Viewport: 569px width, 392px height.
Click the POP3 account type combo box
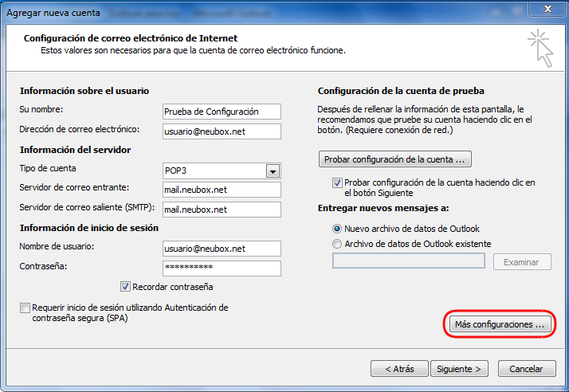(x=222, y=171)
